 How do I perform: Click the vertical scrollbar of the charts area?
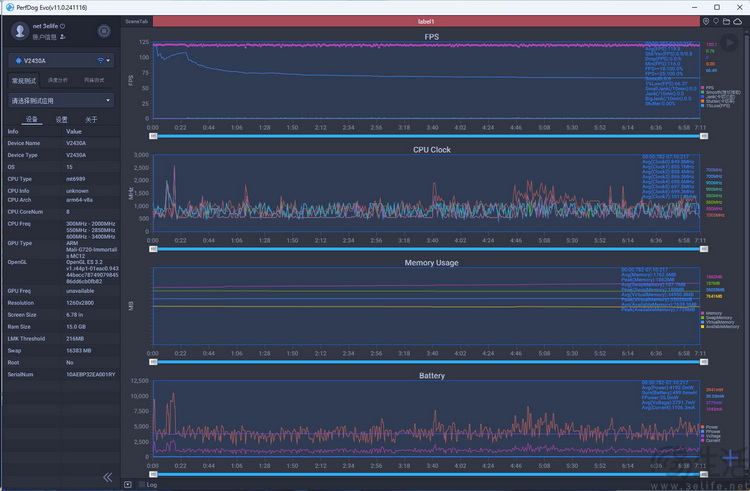tap(747, 249)
